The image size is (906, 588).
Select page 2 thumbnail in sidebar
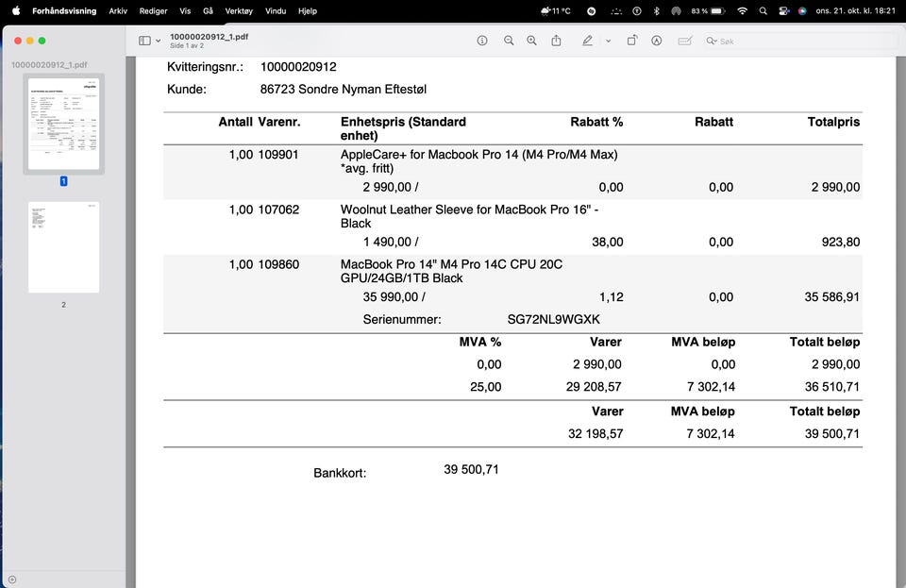point(63,247)
